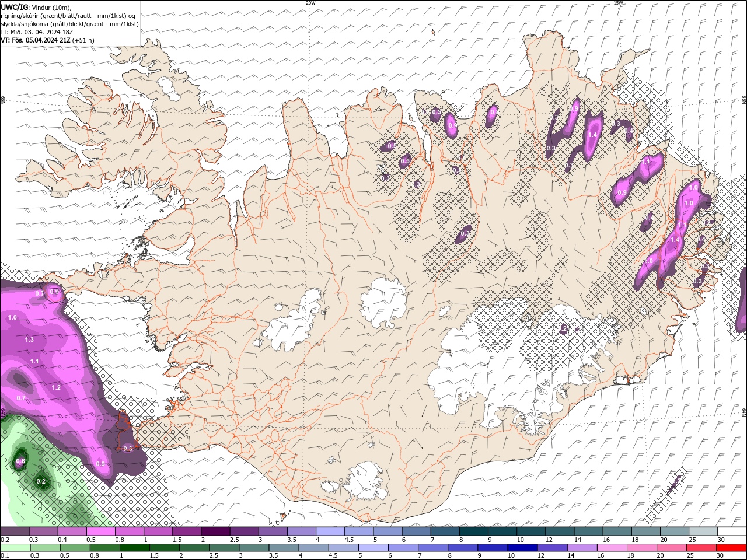
Task: Click the '15W' longitude label
Action: tap(618, 3)
